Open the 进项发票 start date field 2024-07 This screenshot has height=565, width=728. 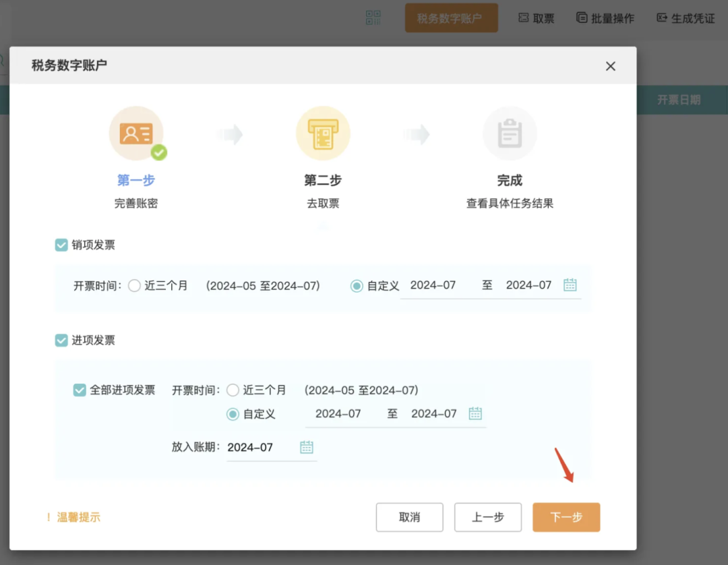tap(339, 413)
